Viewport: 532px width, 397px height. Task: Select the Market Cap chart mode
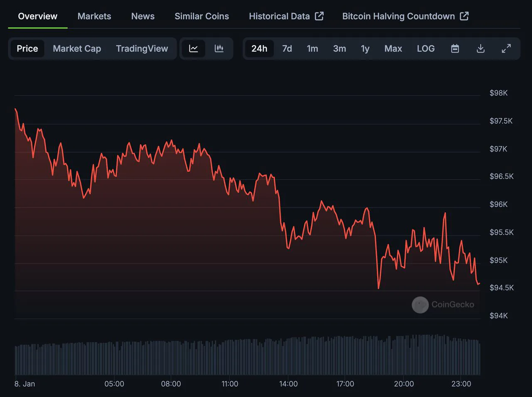77,49
